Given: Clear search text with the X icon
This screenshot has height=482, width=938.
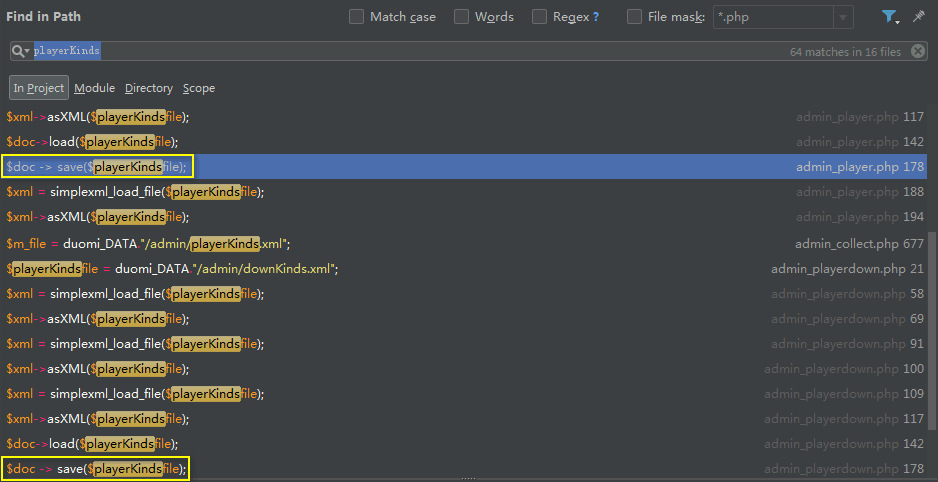Looking at the screenshot, I should click(x=918, y=51).
